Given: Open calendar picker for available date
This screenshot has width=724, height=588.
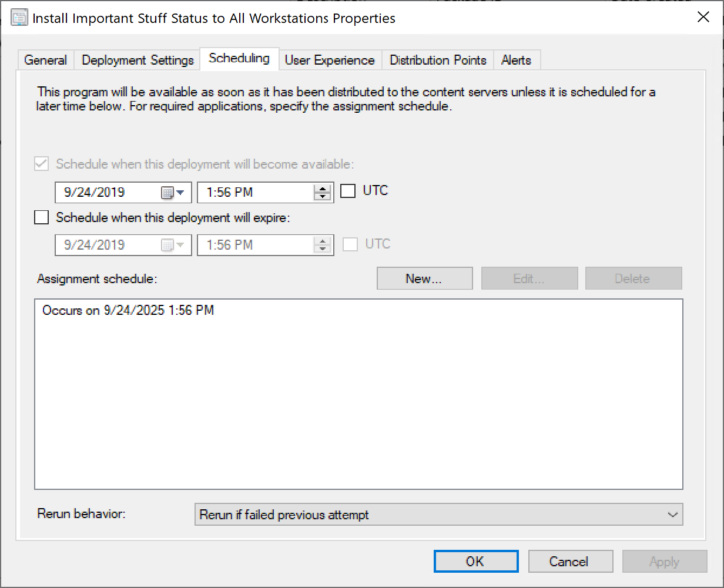Looking at the screenshot, I should (173, 193).
